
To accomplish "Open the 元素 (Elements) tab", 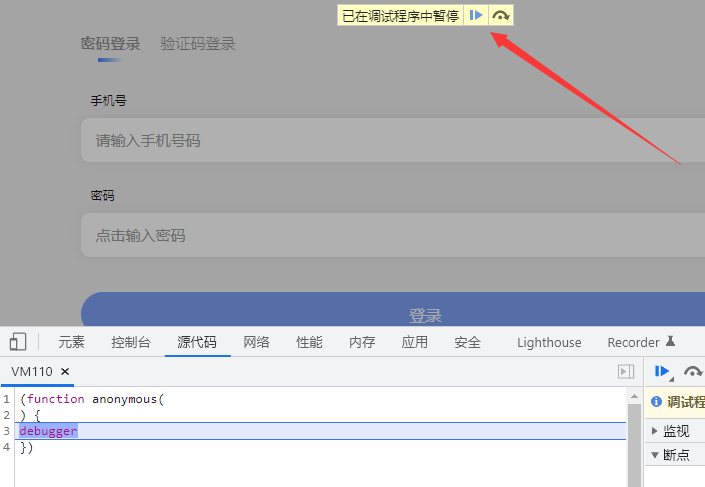I will pyautogui.click(x=71, y=342).
